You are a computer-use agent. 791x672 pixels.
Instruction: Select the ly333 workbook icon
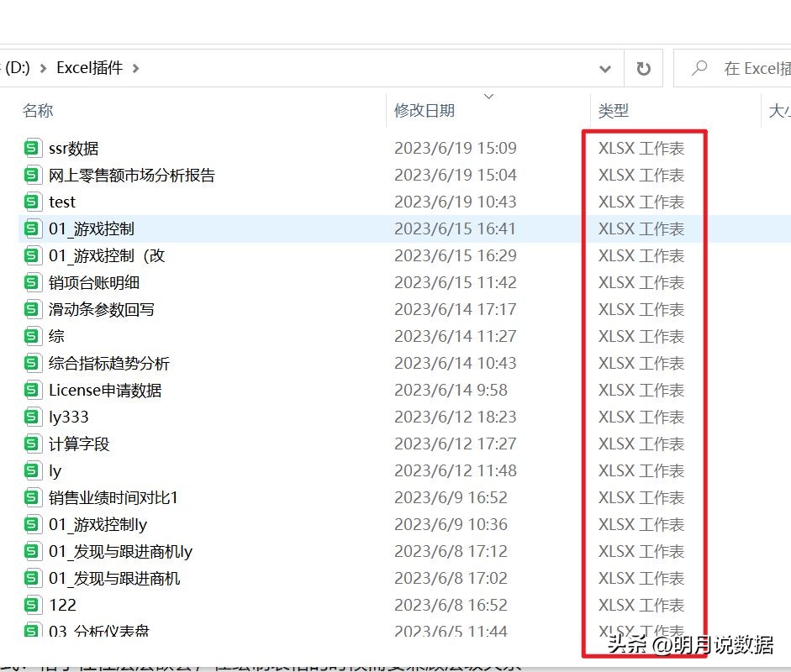[x=32, y=417]
